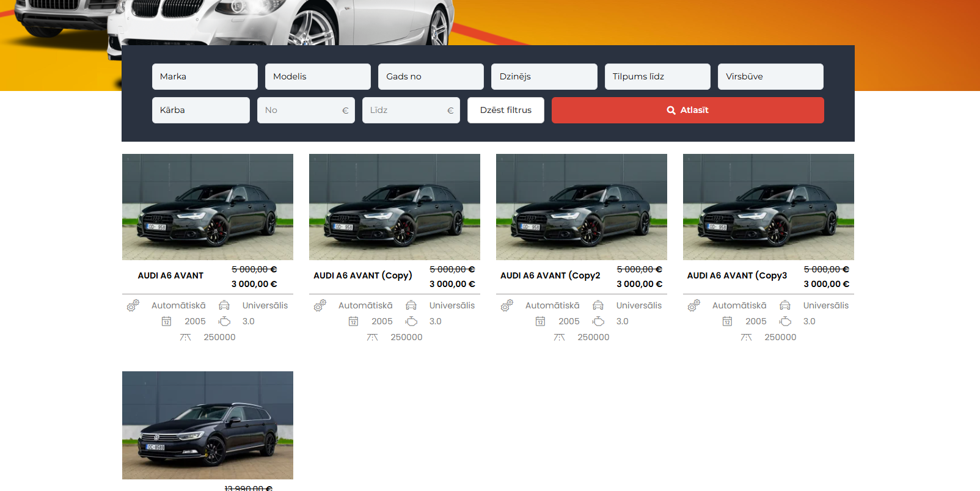Image resolution: width=980 pixels, height=491 pixels.
Task: Click the gearbox icon on Copy3 listing
Action: (x=693, y=305)
